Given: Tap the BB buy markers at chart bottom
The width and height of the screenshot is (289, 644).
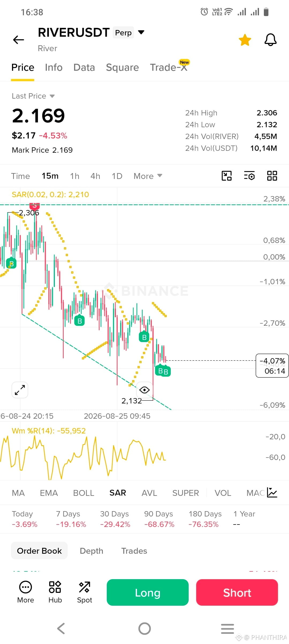Looking at the screenshot, I should tap(163, 371).
